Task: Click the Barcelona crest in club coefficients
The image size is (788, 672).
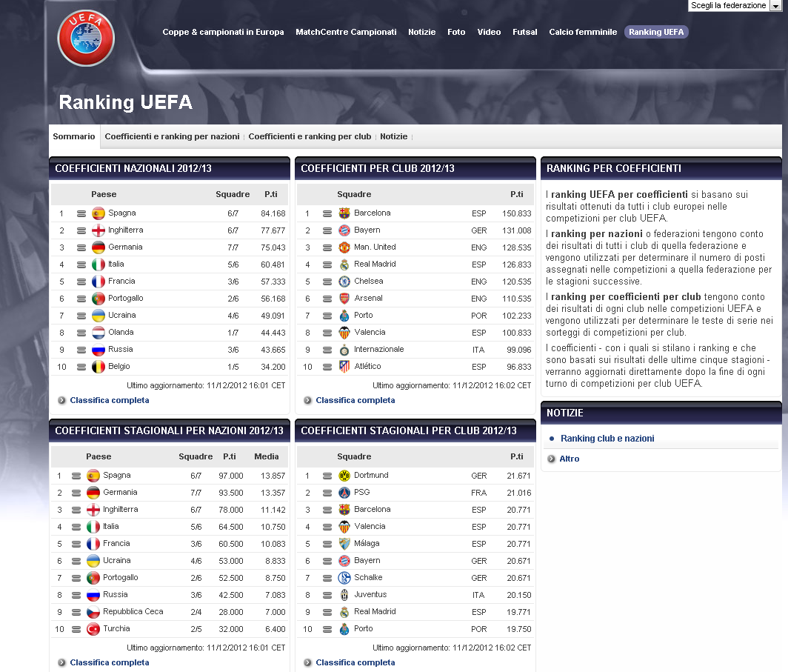Action: (x=344, y=213)
